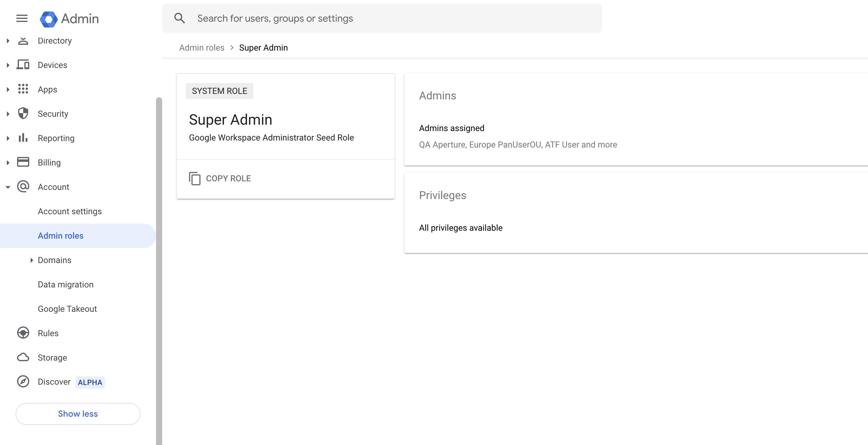Click the Security shield icon
Viewport: 868px width, 445px height.
[23, 113]
